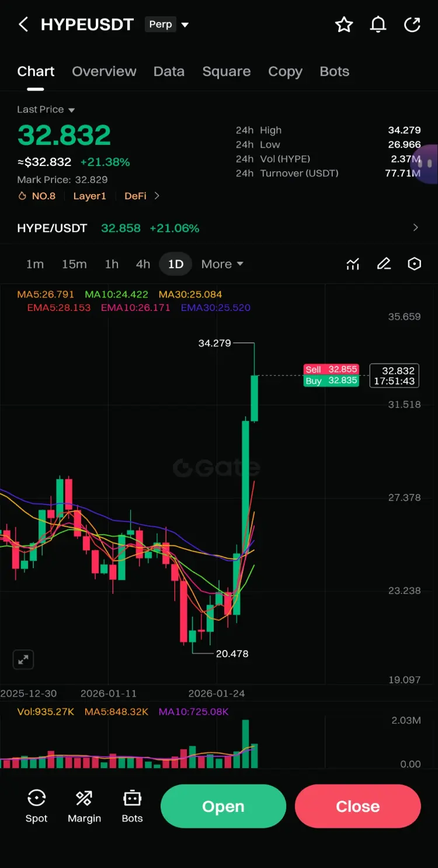Switch to the Chart tab

36,71
